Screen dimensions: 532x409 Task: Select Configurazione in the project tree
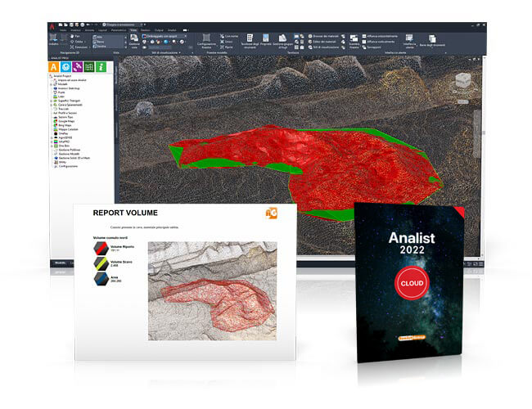point(68,166)
